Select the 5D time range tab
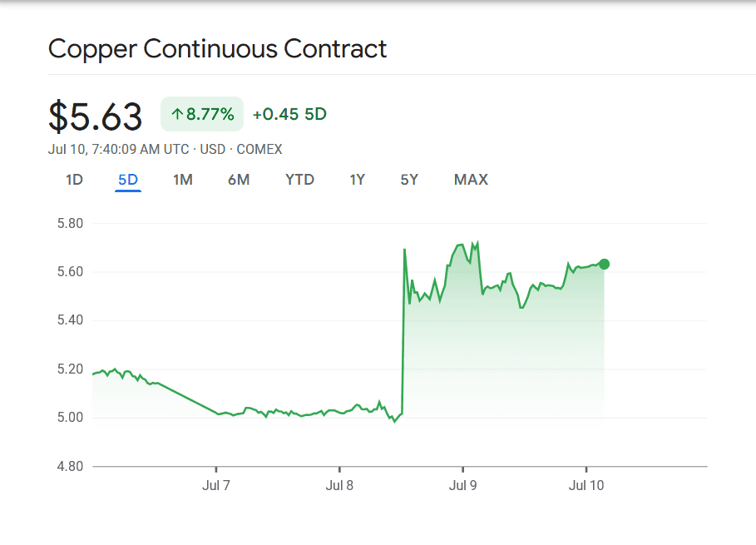The image size is (756, 545). click(x=128, y=180)
